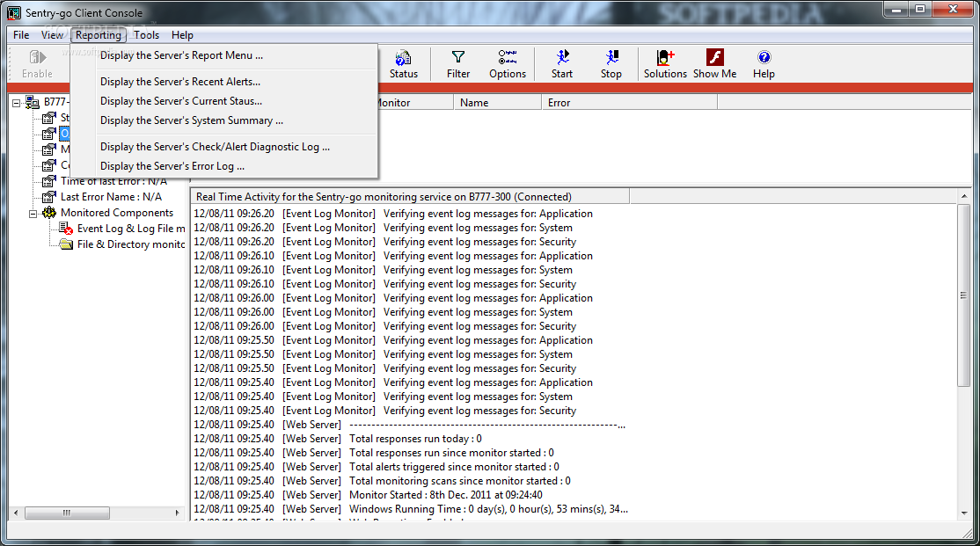The height and width of the screenshot is (546, 980).
Task: Click log row Total monitoring scans since started
Action: (382, 481)
